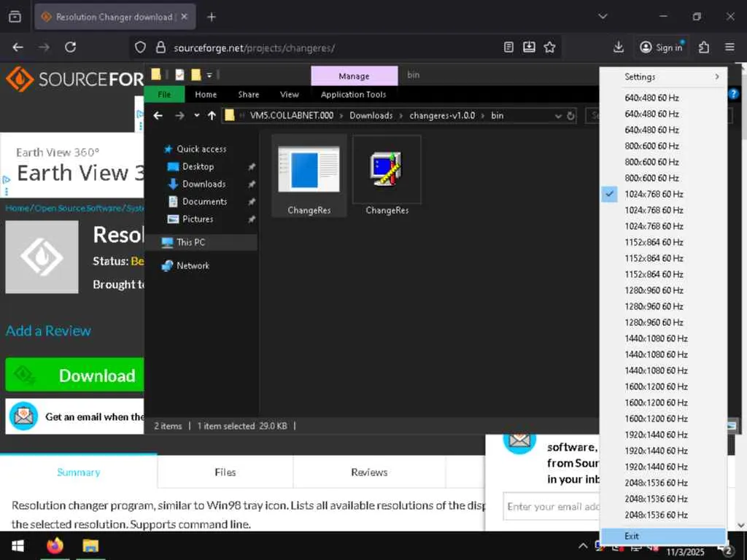Open the Firefox tab overview icon
This screenshot has height=560, width=747.
[x=15, y=17]
